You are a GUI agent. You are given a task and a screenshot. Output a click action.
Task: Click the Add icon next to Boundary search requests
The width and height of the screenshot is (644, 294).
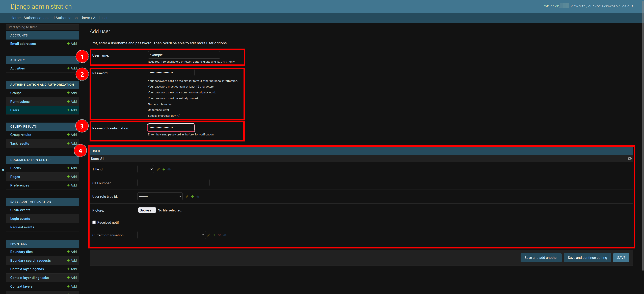(x=72, y=261)
